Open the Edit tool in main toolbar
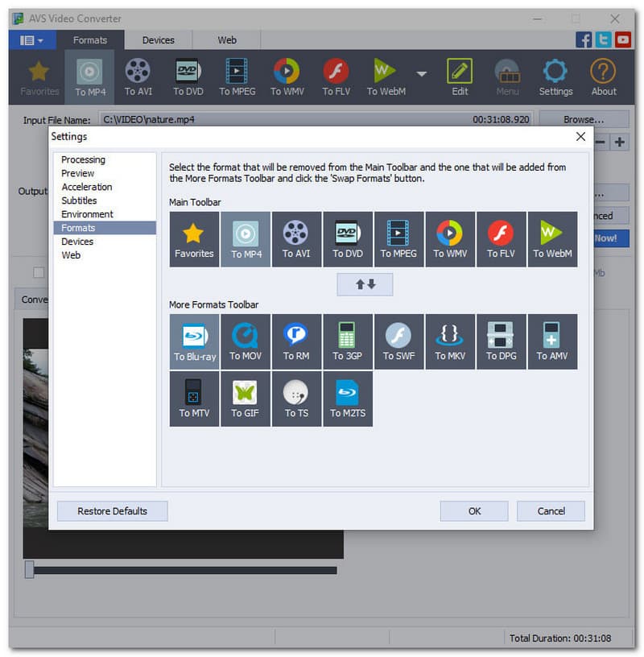The height and width of the screenshot is (657, 644). pos(460,77)
